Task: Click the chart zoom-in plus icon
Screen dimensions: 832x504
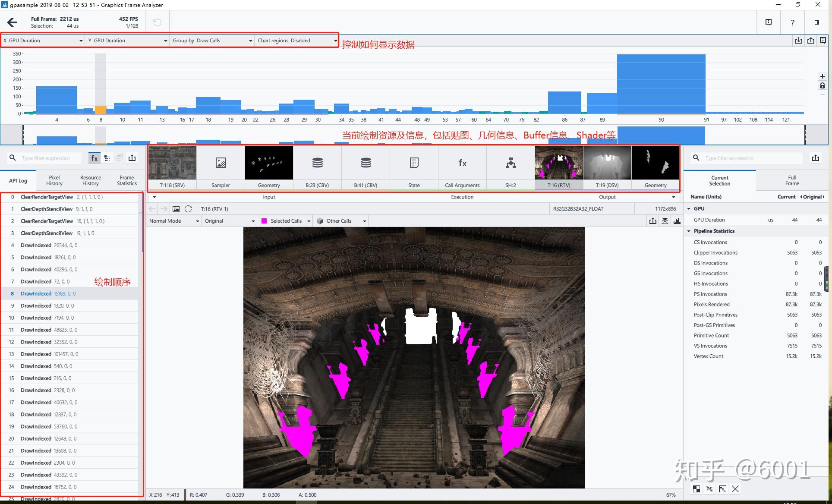Action: pos(822,76)
